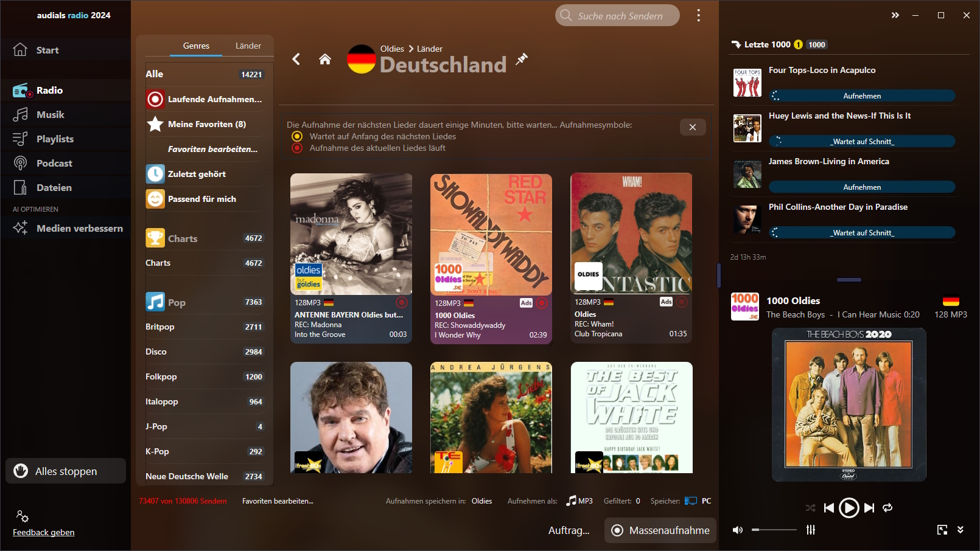Collapse the player with down chevrons
This screenshot has width=980, height=551.
[x=961, y=530]
